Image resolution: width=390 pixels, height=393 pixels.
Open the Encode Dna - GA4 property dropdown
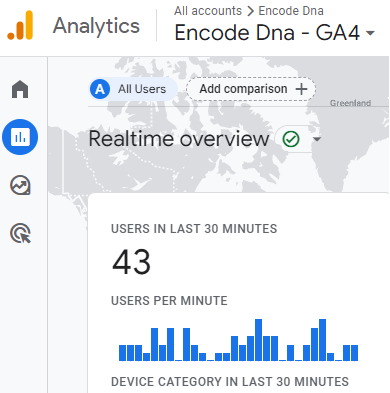275,33
